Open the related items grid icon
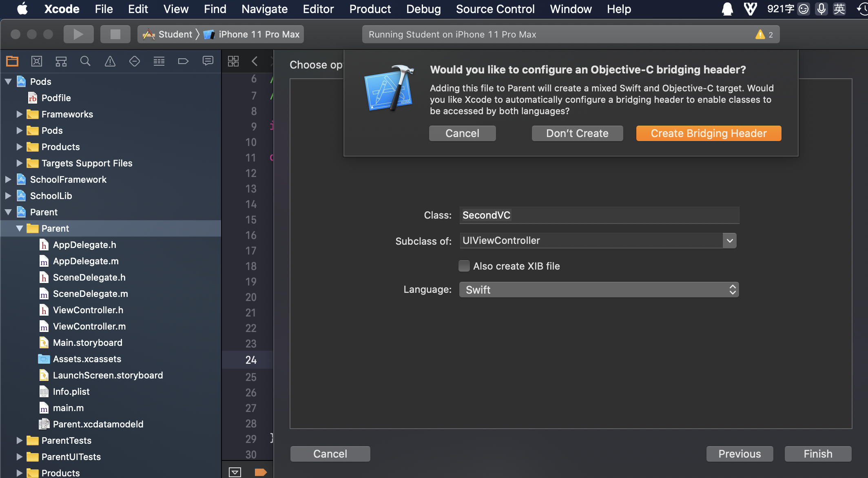Screen dimensions: 868x478 tap(233, 61)
